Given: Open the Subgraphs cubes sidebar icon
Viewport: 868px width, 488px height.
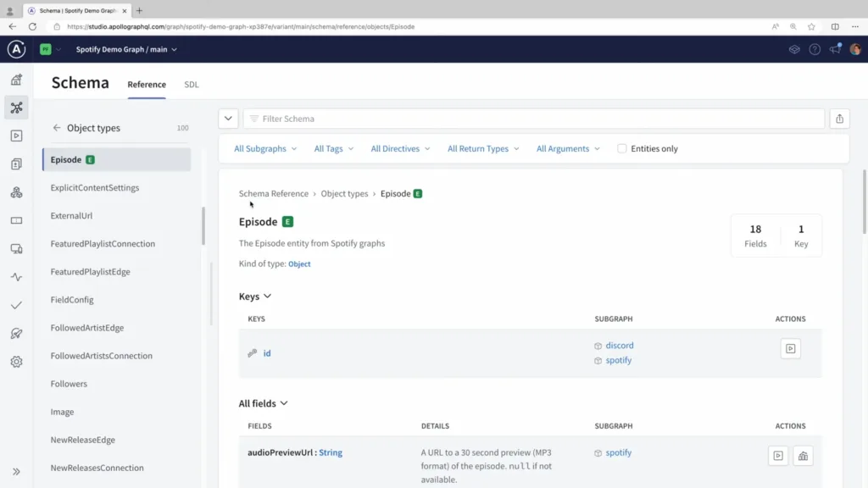Looking at the screenshot, I should pyautogui.click(x=17, y=192).
